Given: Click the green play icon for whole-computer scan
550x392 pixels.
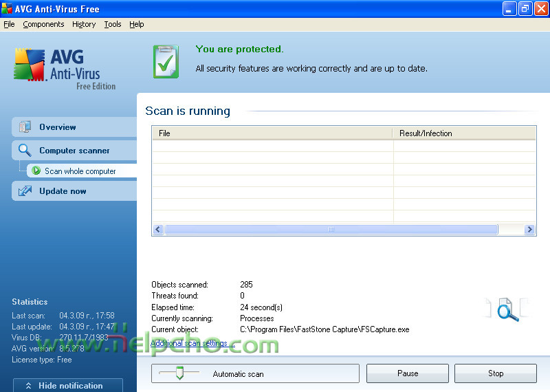Looking at the screenshot, I should coord(36,171).
